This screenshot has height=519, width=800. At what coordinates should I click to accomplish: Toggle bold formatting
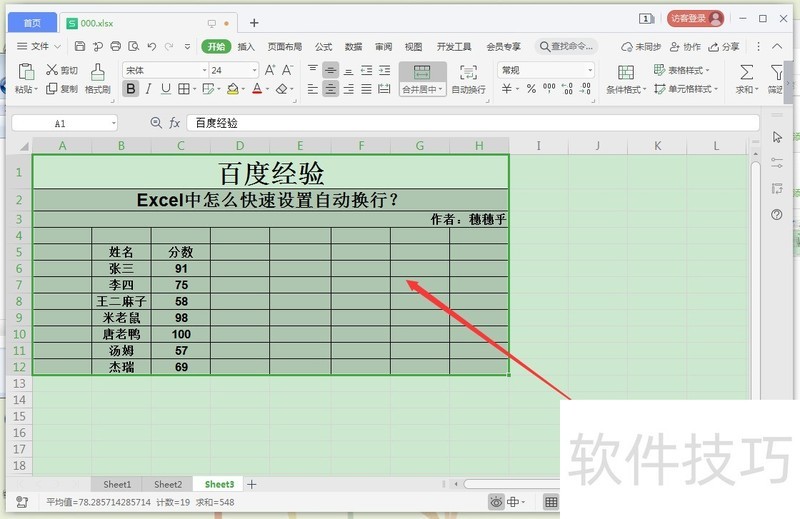[131, 89]
